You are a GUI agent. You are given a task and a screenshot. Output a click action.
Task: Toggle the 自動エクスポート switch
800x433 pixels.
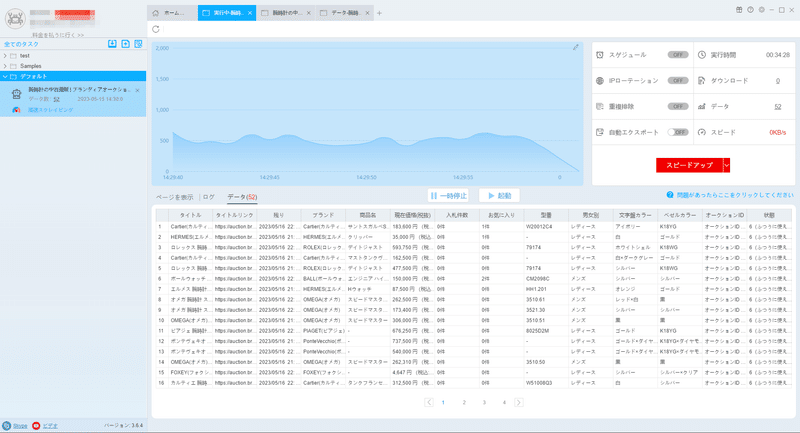click(678, 132)
